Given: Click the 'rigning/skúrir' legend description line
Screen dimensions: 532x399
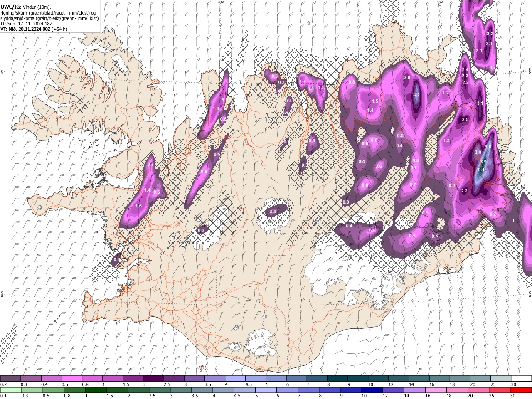Looking at the screenshot, I should [x=48, y=13].
